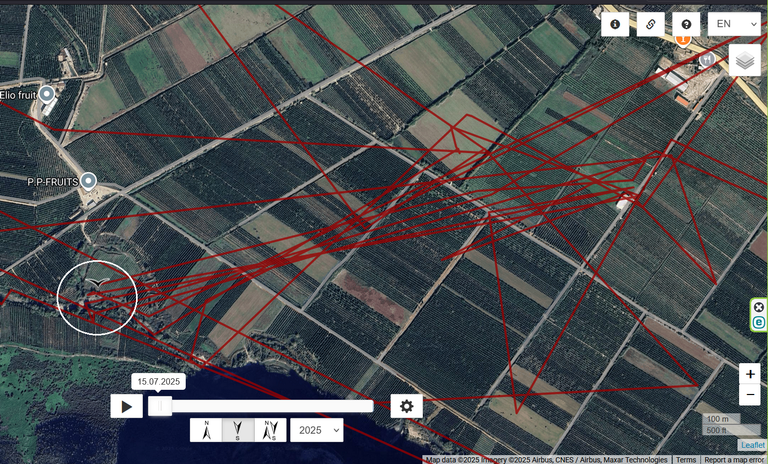Open the map layers control
Viewport: 768px width, 464px height.
coord(744,60)
